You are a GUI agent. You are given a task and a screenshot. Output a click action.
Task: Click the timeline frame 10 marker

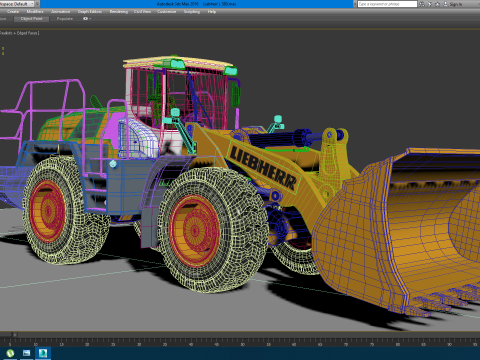tap(36, 344)
